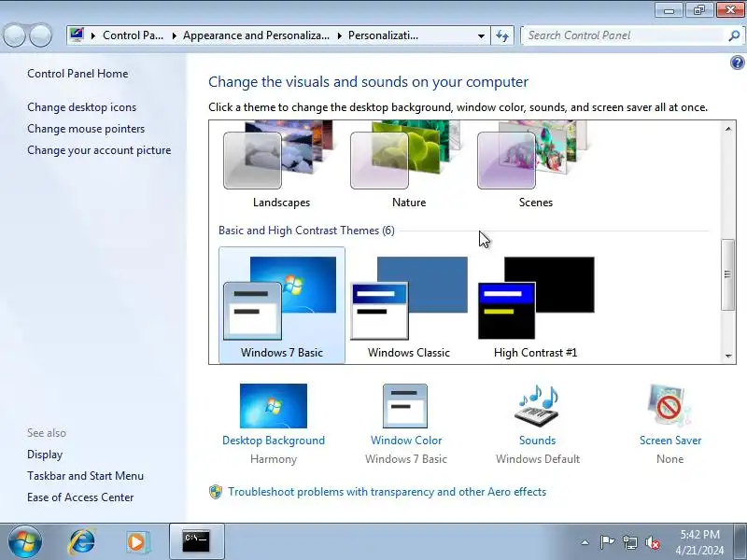
Task: Open the clock showing 5:42 PM
Action: click(x=699, y=542)
